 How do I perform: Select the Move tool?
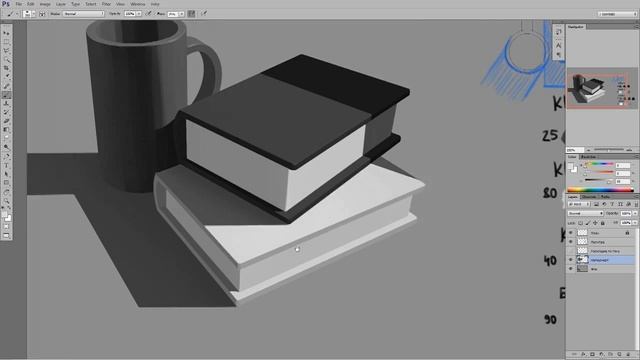pyautogui.click(x=6, y=33)
